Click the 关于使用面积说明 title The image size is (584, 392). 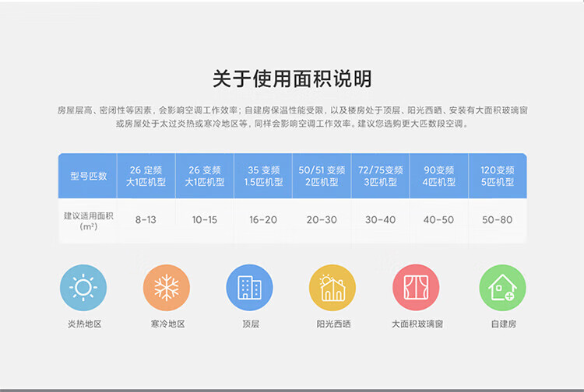click(292, 79)
